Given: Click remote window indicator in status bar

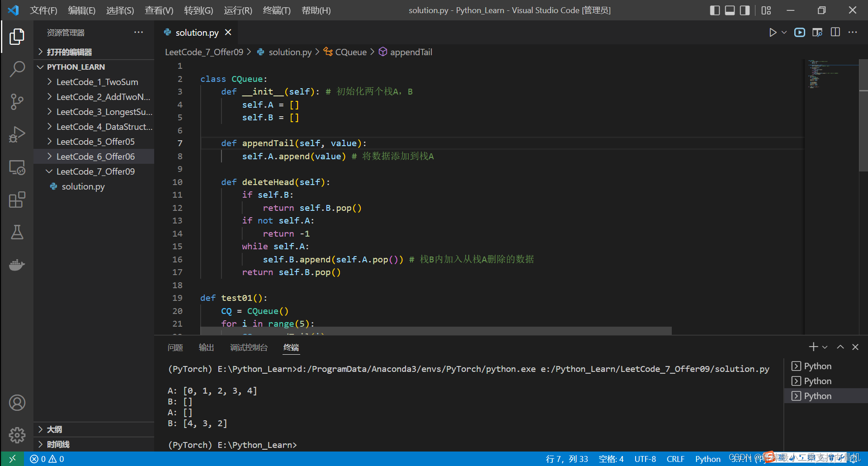Looking at the screenshot, I should click(x=12, y=459).
